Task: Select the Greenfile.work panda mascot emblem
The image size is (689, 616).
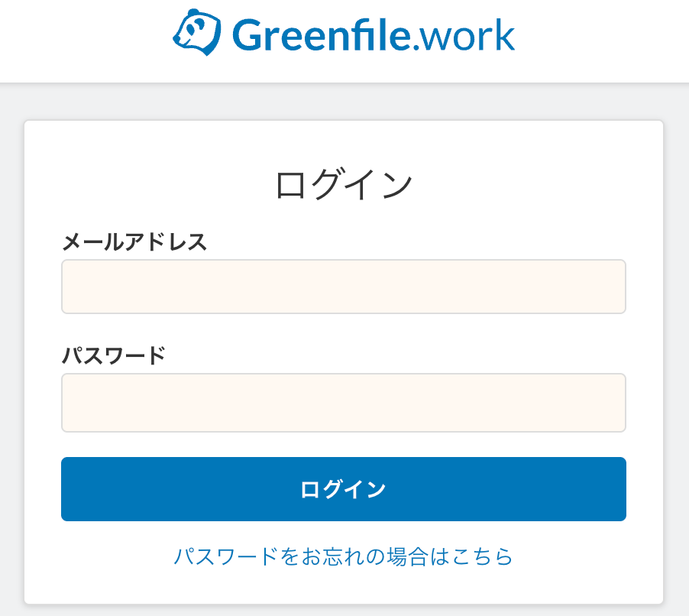Action: pyautogui.click(x=196, y=32)
